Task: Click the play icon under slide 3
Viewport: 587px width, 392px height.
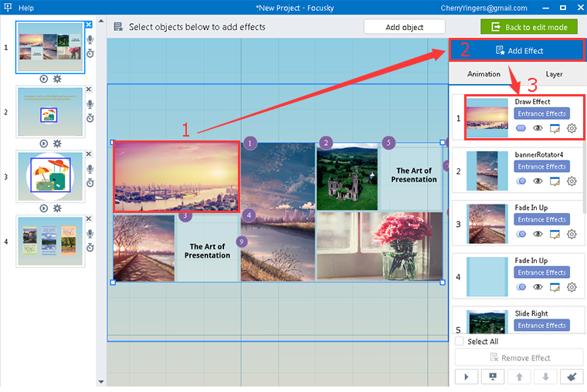Action: click(x=44, y=208)
